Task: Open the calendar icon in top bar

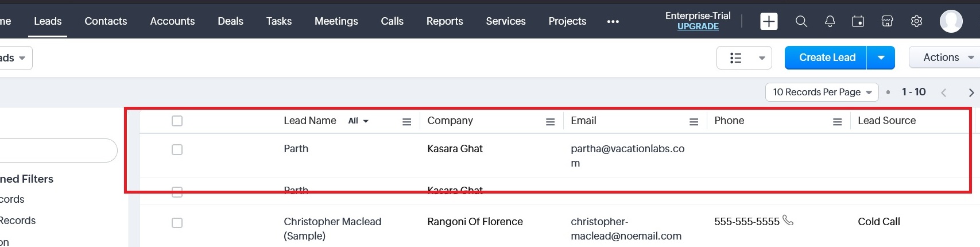Action: pos(858,21)
